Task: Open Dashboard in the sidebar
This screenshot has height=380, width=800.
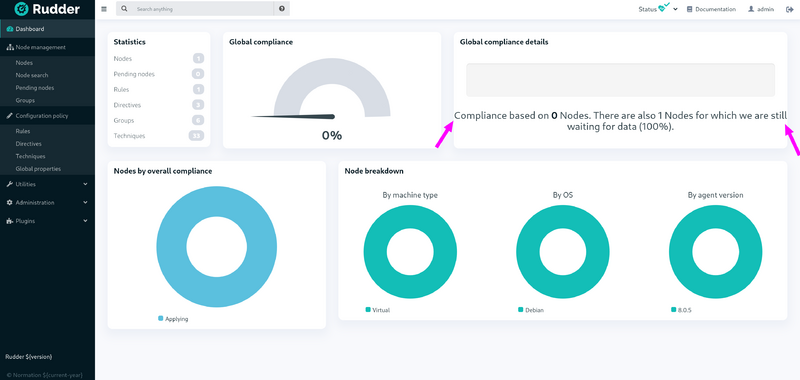Action: click(x=47, y=29)
